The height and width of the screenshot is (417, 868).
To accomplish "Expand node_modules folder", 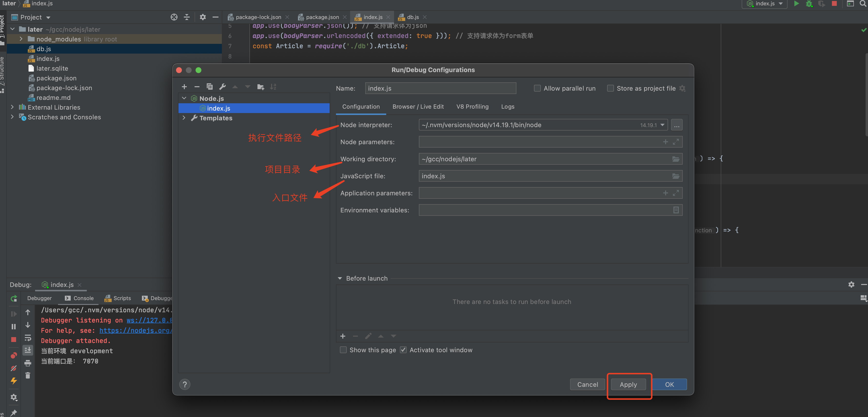I will 21,39.
